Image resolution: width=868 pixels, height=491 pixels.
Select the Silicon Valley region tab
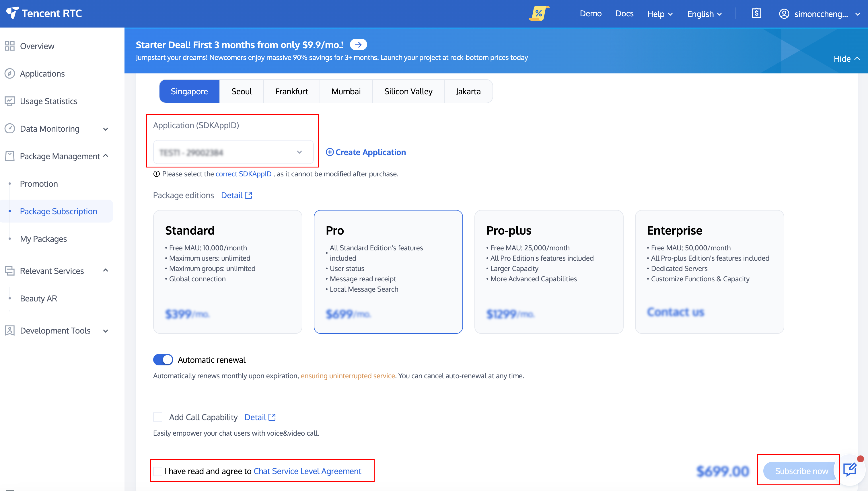[408, 91]
